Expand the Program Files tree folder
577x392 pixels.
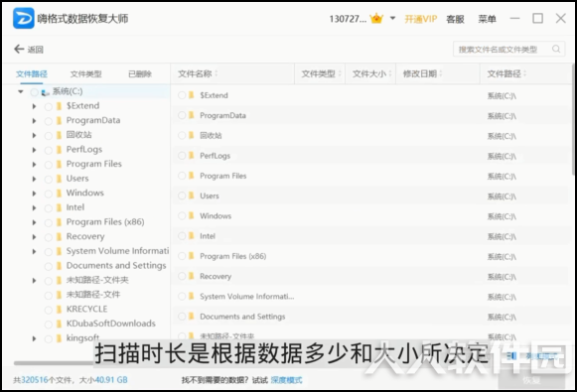coord(34,165)
